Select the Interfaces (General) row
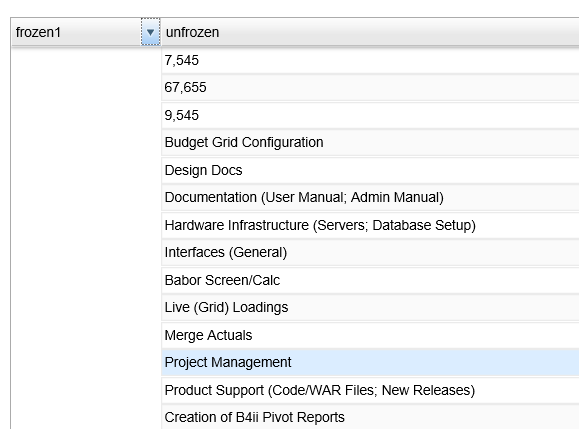Viewport: 579px width, 429px height. point(370,253)
